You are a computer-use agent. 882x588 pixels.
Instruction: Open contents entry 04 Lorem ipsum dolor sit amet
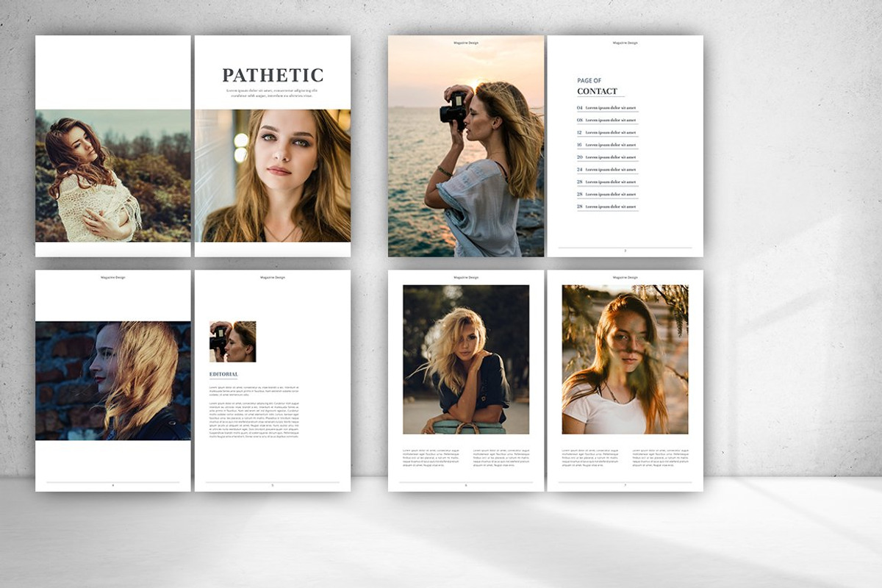coord(606,107)
